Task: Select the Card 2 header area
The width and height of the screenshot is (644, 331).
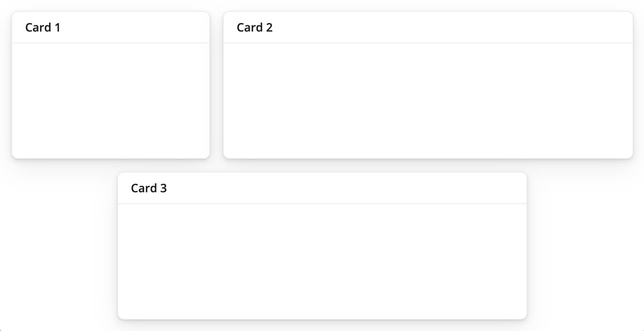Action: (429, 27)
